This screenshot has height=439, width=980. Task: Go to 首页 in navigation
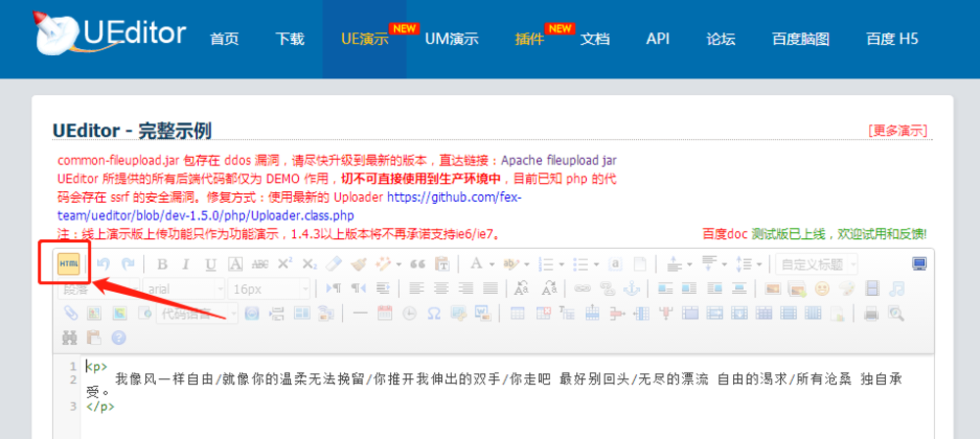tap(224, 39)
